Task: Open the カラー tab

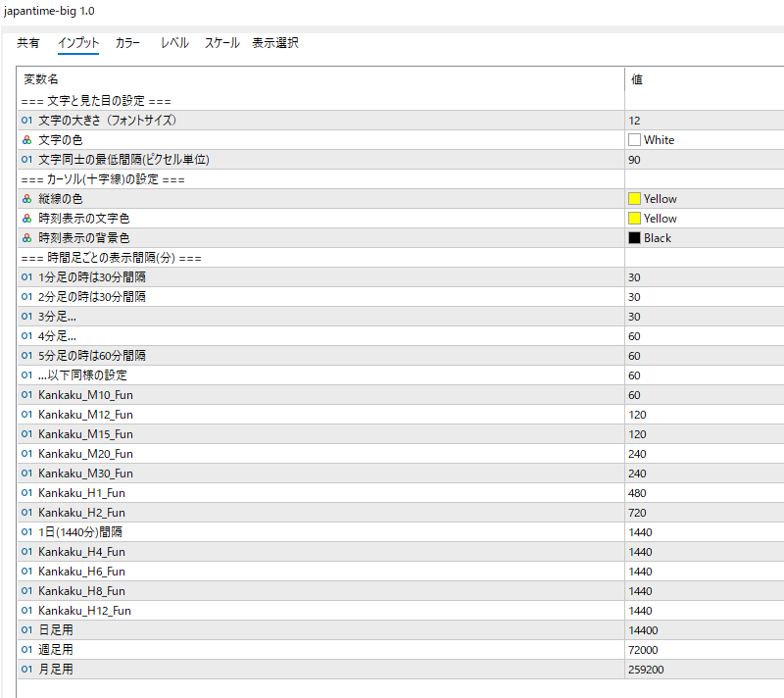Action: coord(127,43)
